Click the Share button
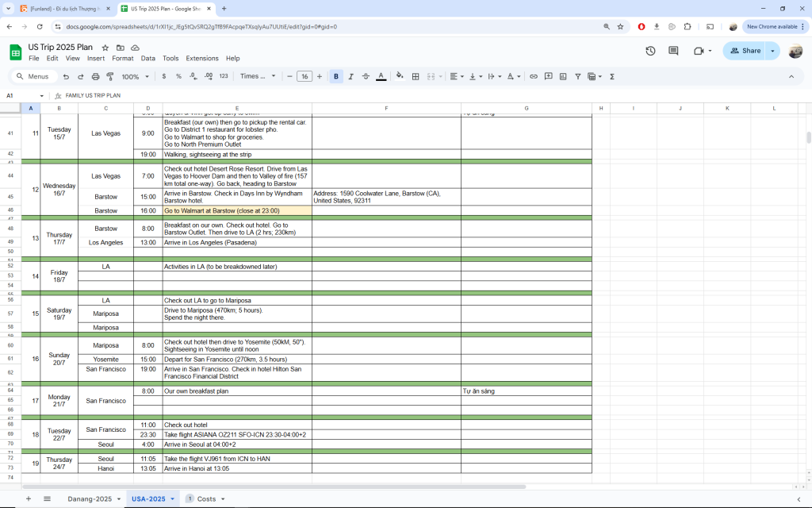Viewport: 812px width, 508px height. [x=745, y=51]
